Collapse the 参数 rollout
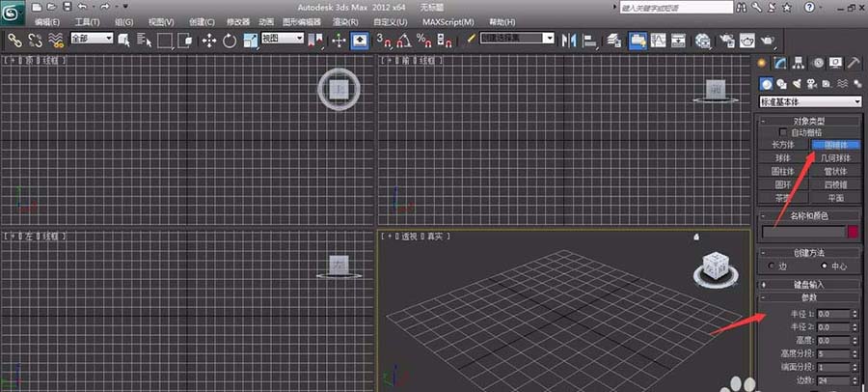 point(809,297)
